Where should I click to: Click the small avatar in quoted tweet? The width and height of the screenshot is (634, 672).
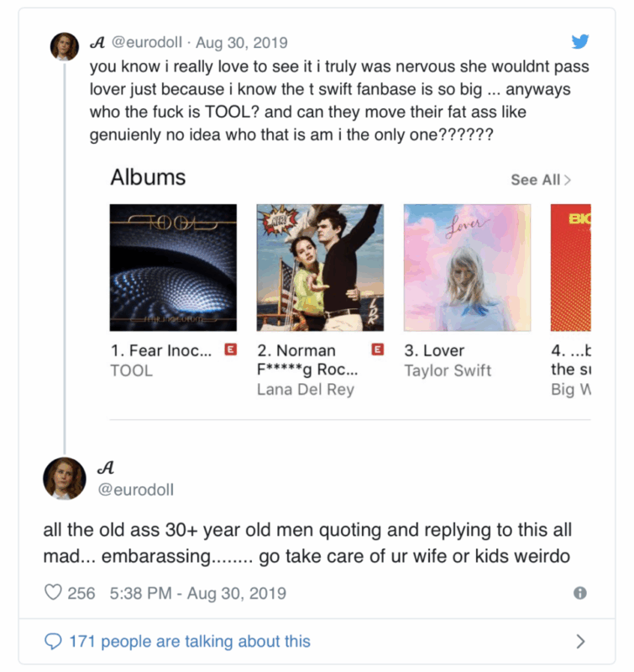65,47
